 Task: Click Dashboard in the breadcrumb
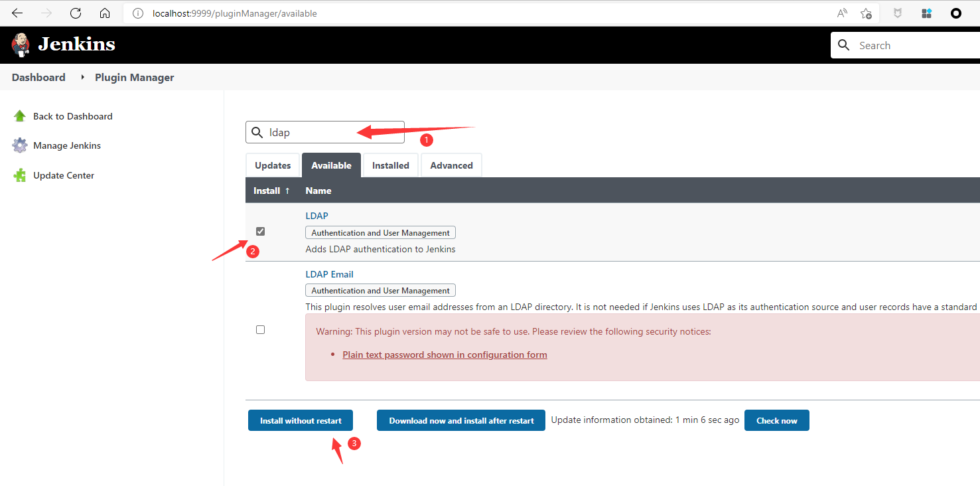coord(38,77)
